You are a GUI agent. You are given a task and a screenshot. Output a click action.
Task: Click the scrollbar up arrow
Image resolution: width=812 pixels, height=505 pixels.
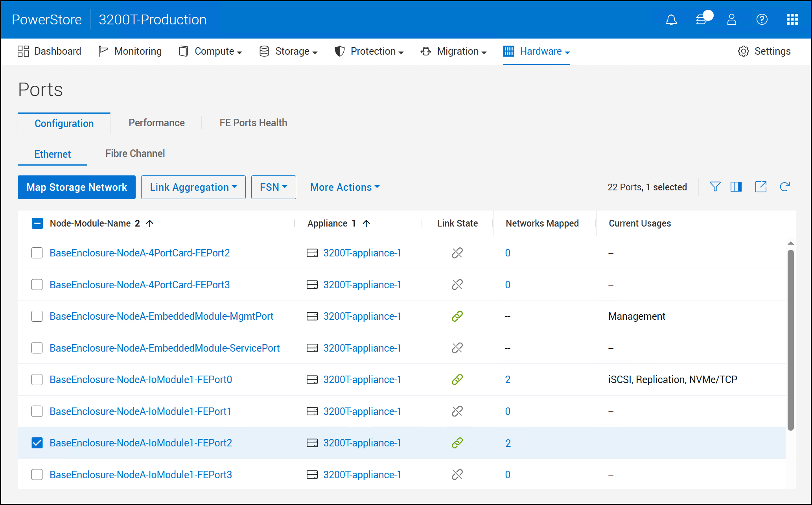point(790,243)
